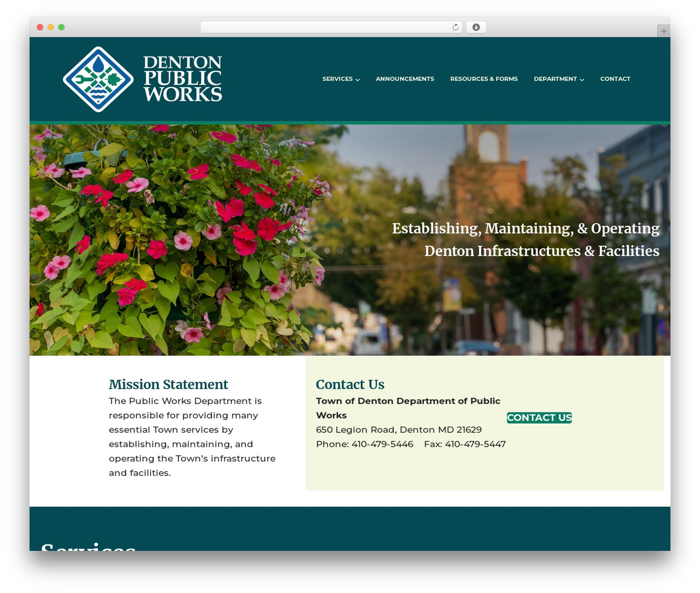Click the green Contact Us button
700x593 pixels.
point(539,417)
